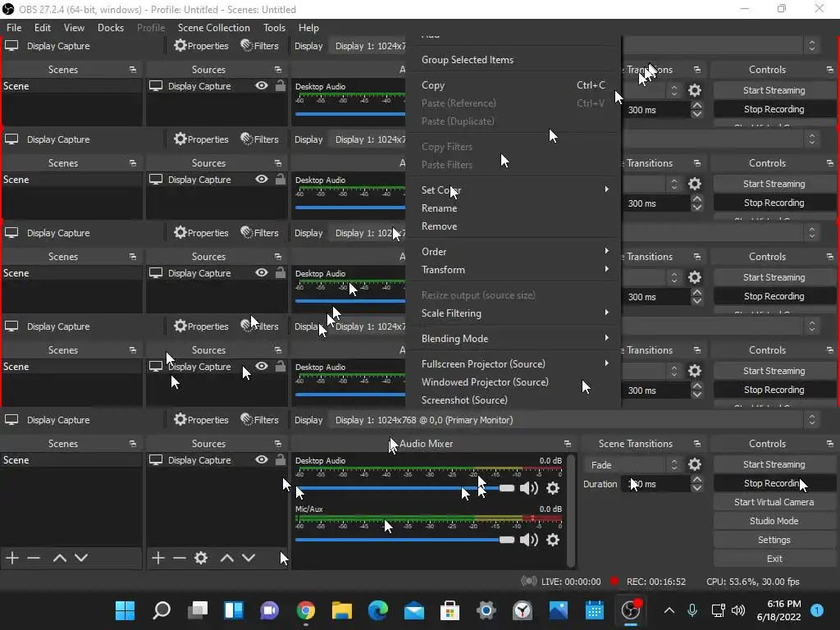Open the Display 1: 1024x768 Primary Monitor dropdown
This screenshot has width=840, height=630.
(574, 420)
